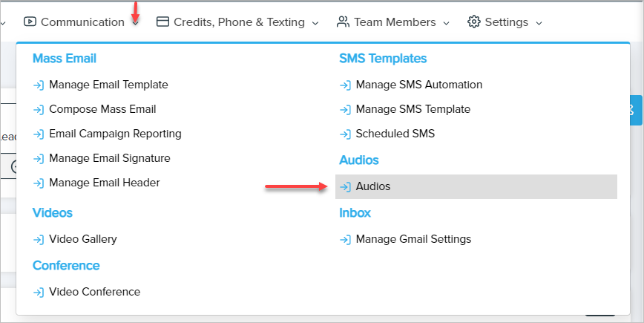Open Manage Email Signature
Viewport: 644px width, 323px height.
(109, 158)
